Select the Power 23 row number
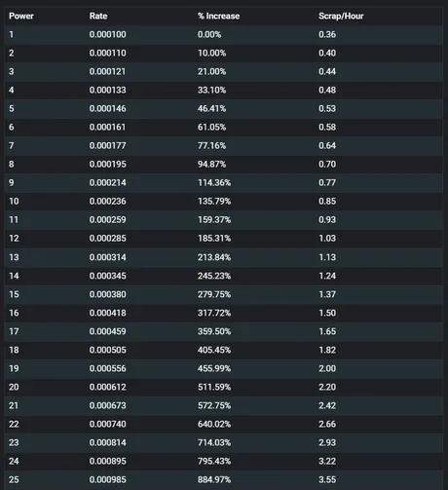The height and width of the screenshot is (490, 448). tap(14, 442)
